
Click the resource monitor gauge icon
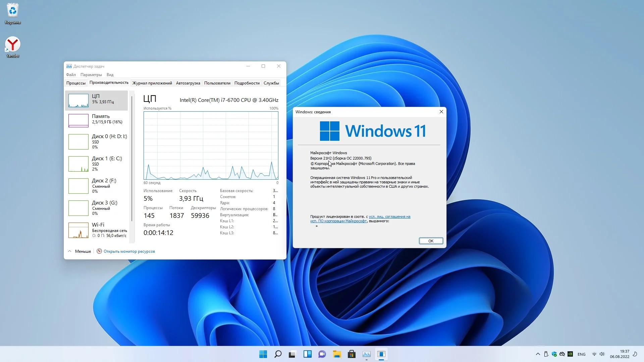(99, 251)
